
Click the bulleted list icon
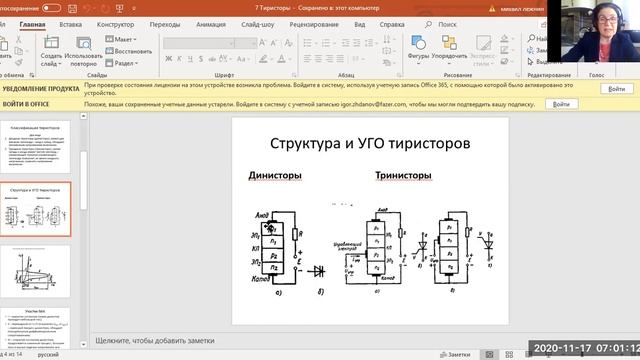click(x=309, y=43)
